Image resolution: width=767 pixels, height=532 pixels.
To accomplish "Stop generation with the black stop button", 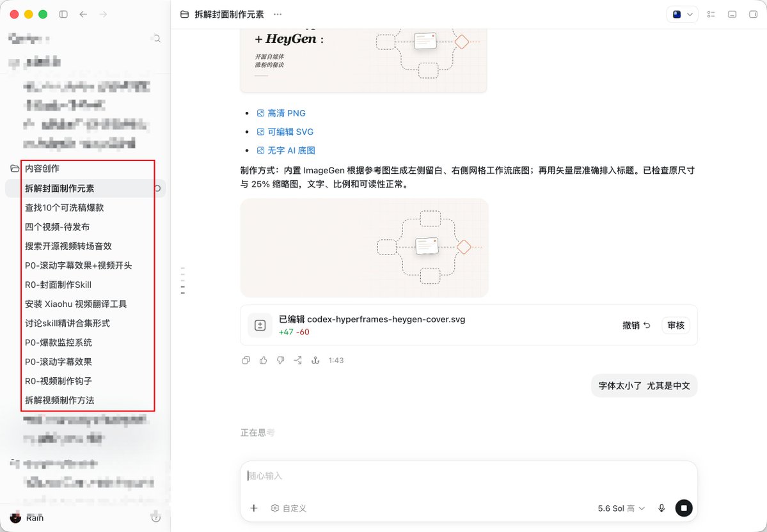I will point(683,508).
